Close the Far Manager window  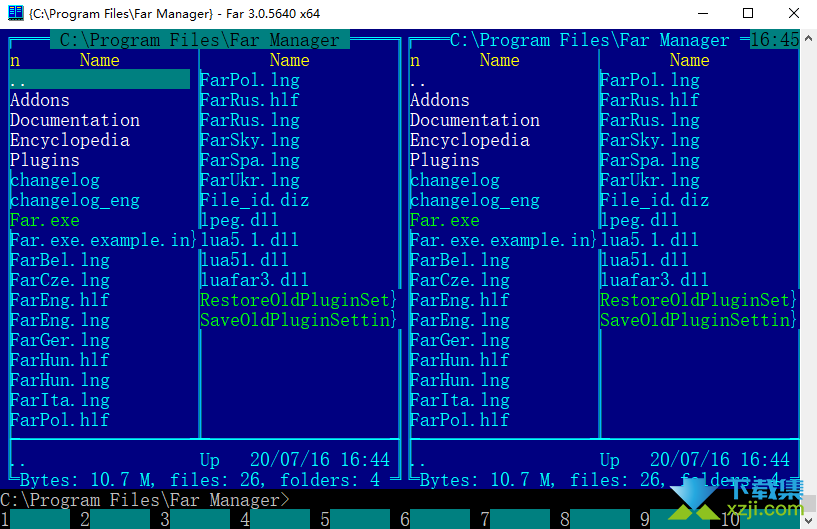794,14
